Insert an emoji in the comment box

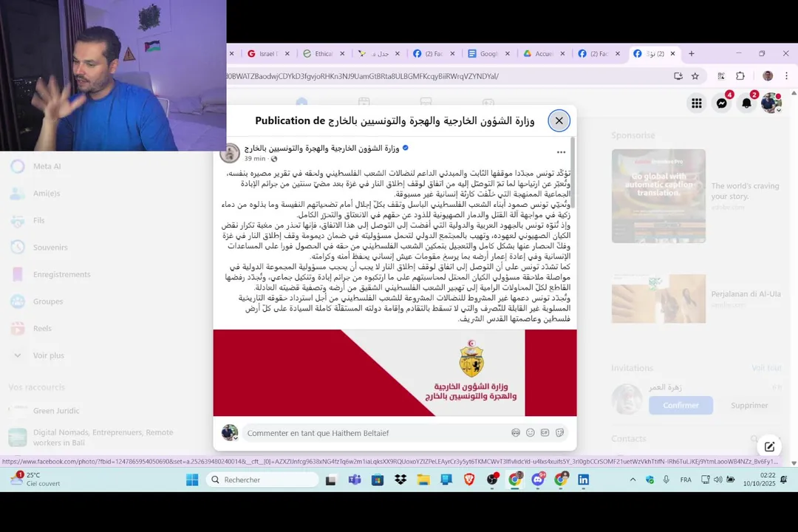pos(531,433)
